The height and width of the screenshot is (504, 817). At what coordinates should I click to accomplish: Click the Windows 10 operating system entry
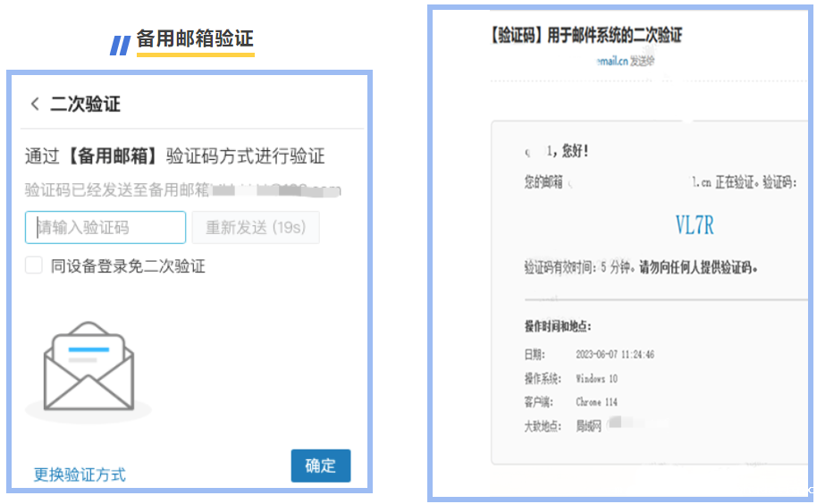pos(596,379)
